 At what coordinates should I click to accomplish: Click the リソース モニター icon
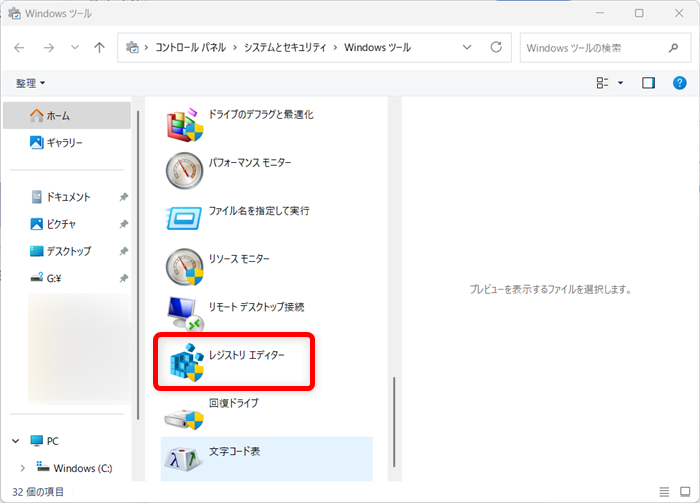point(184,267)
